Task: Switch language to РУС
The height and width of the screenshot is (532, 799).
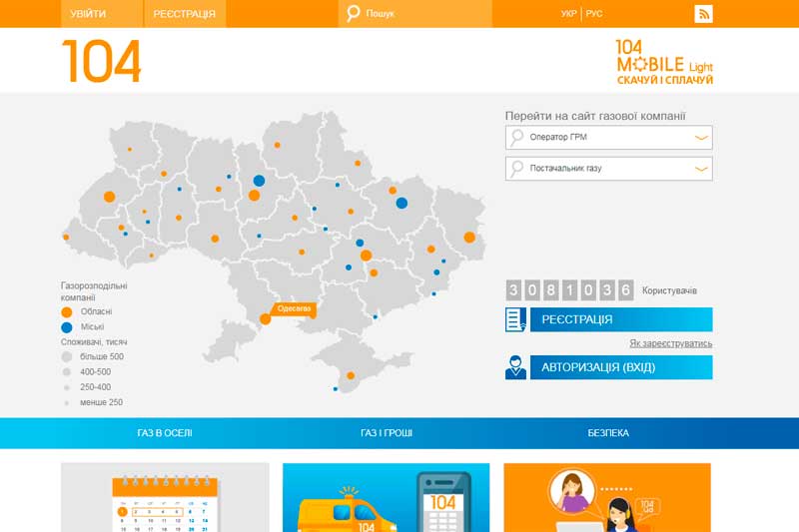Action: click(594, 14)
